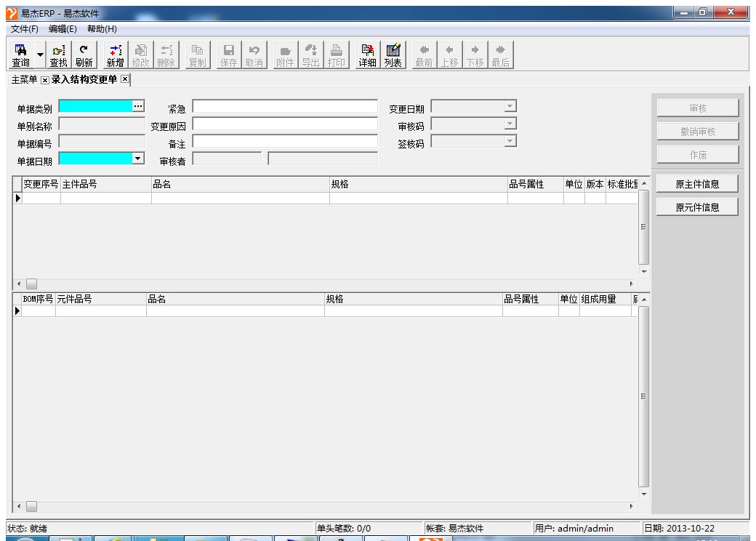The image size is (756, 541).
Task: Click the 查找 (find) toolbar icon
Action: (58, 55)
